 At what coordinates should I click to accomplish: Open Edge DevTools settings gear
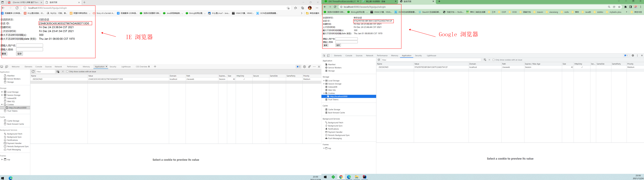304,67
